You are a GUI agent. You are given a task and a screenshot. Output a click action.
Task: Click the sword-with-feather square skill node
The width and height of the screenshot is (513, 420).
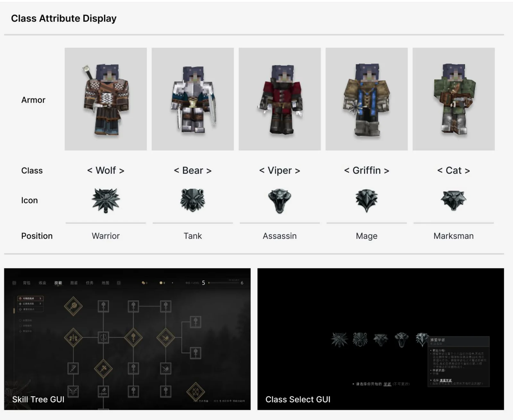(x=103, y=391)
